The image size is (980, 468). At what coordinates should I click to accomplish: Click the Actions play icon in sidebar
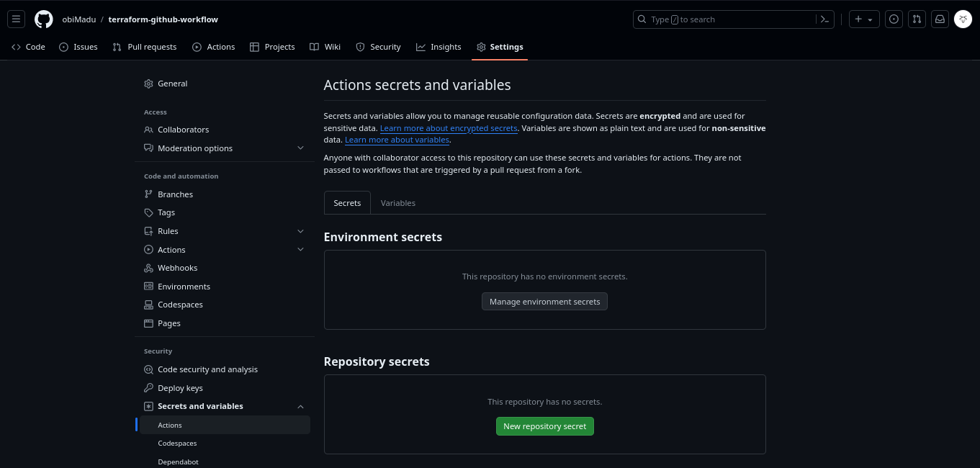pyautogui.click(x=149, y=250)
